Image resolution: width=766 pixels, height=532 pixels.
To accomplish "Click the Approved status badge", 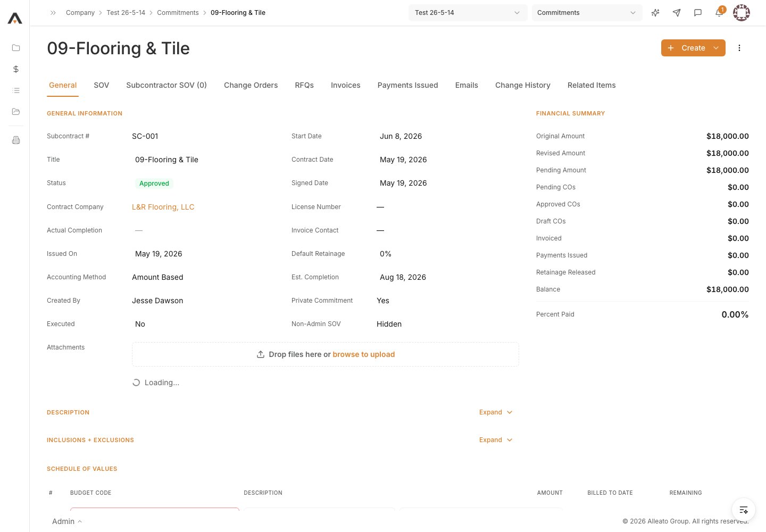I will point(154,184).
